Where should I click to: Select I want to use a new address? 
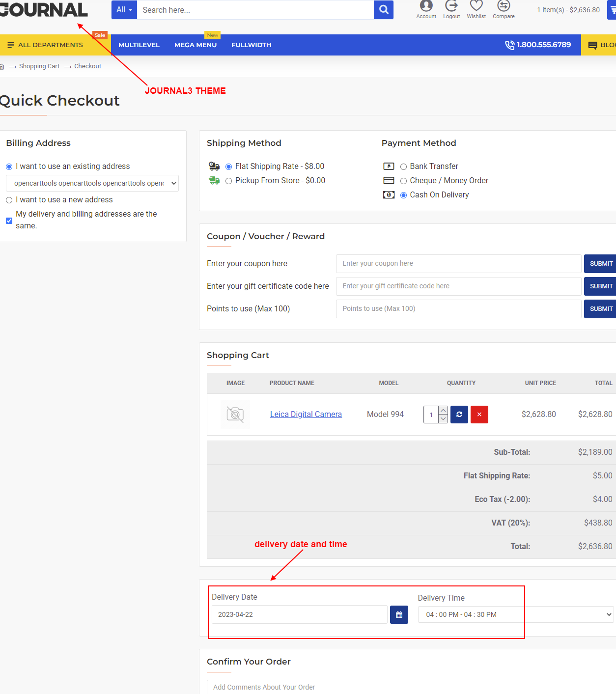pyautogui.click(x=9, y=200)
